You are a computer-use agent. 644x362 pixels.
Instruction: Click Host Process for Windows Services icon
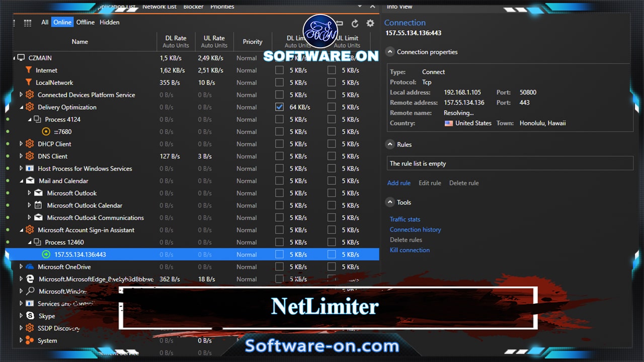click(x=30, y=168)
